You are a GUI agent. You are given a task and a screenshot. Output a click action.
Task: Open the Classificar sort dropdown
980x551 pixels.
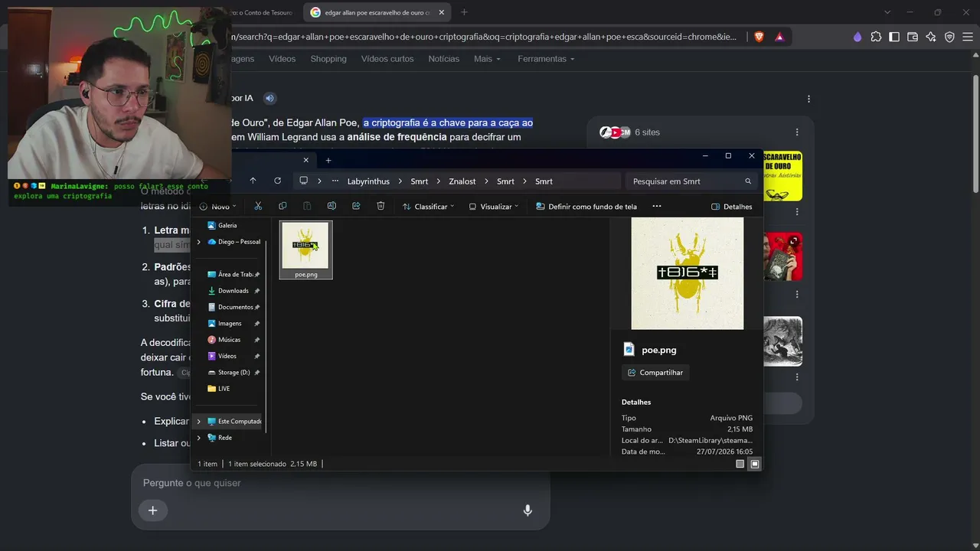[x=429, y=207]
